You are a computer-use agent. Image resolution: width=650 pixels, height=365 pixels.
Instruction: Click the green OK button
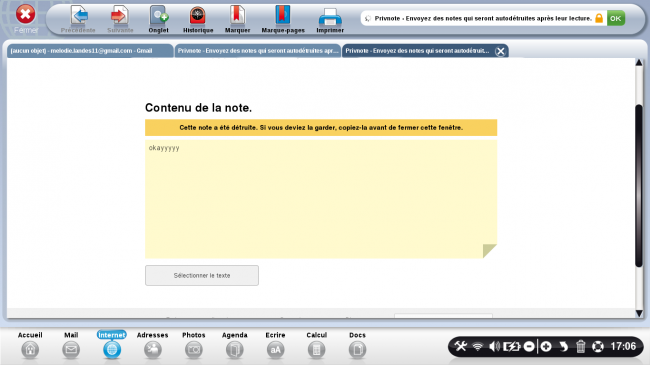pos(616,18)
